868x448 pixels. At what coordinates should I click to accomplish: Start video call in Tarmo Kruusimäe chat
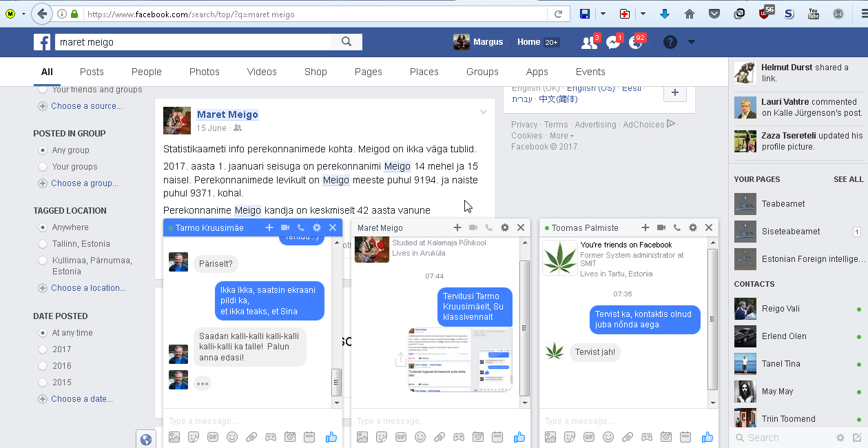[x=285, y=227]
